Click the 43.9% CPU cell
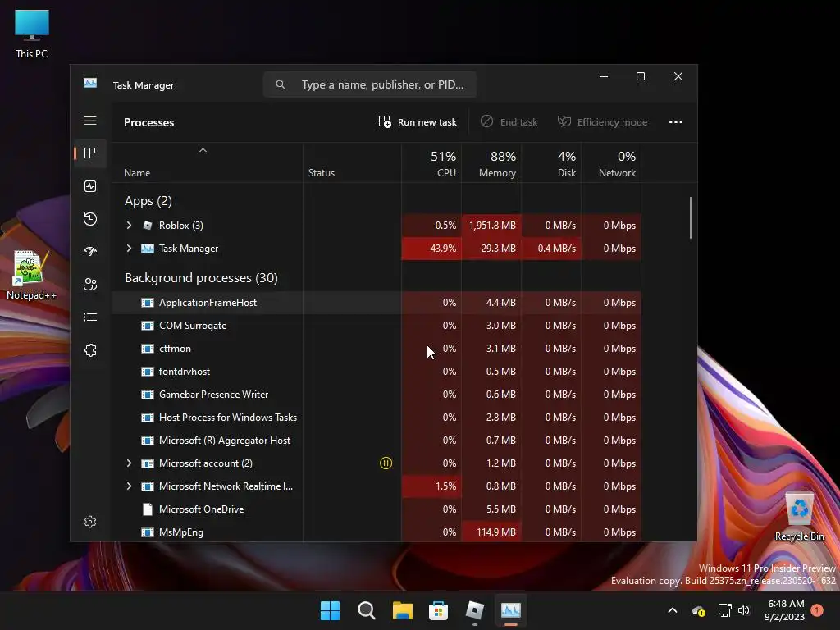Image resolution: width=840 pixels, height=630 pixels. 431,249
